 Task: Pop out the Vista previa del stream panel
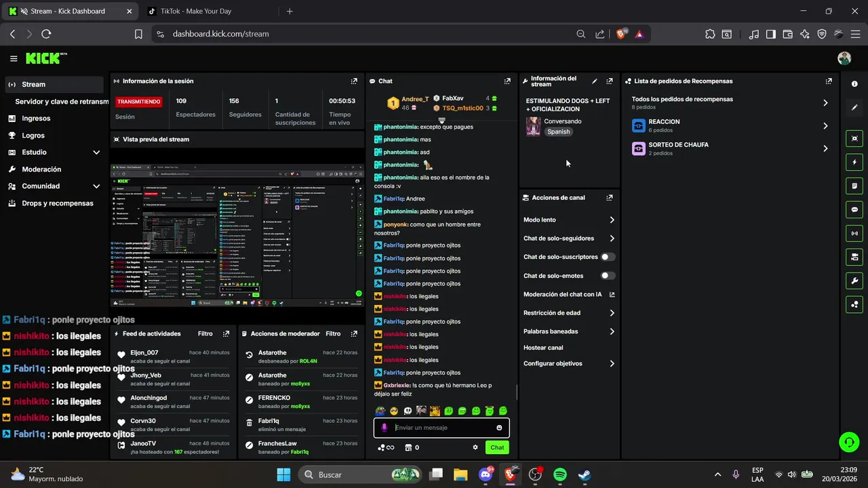click(x=354, y=139)
